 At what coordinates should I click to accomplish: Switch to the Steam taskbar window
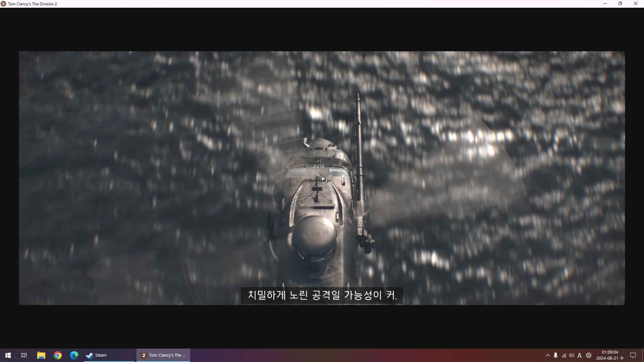pyautogui.click(x=109, y=355)
